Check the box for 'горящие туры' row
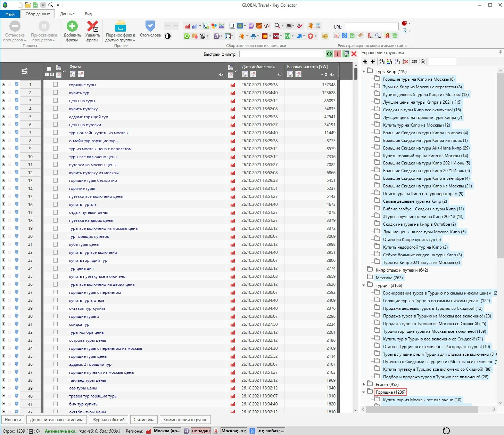This screenshot has height=435, width=504. tap(55, 84)
